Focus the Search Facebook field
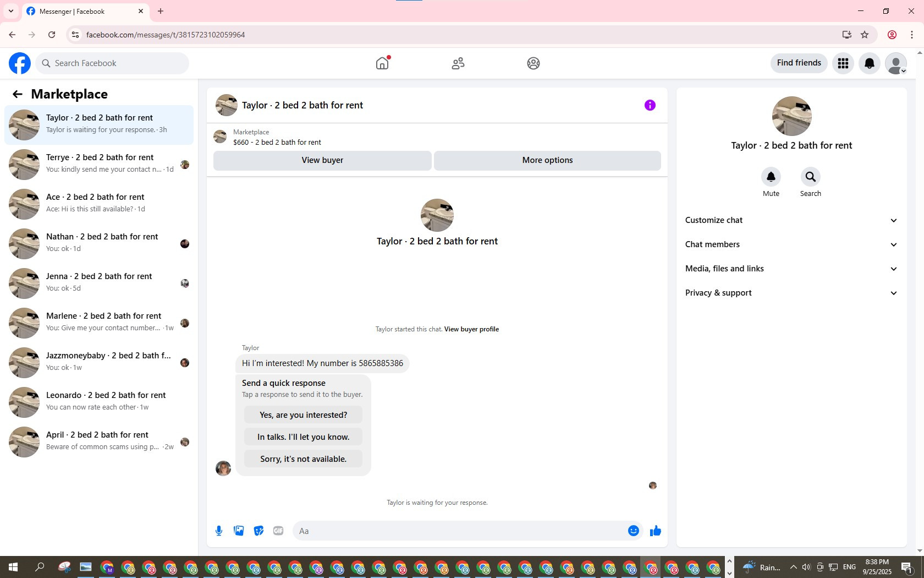This screenshot has width=924, height=578. coord(112,63)
